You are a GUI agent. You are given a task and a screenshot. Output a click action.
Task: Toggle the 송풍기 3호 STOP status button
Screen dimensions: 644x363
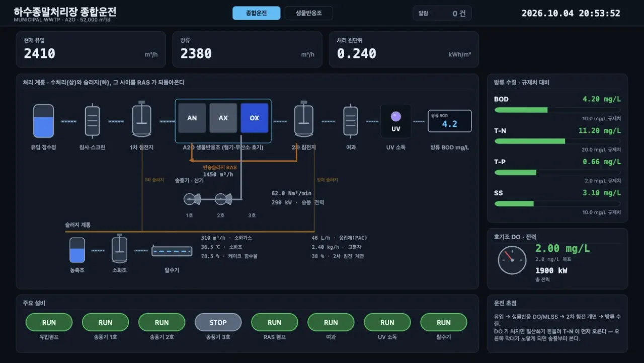[218, 322]
